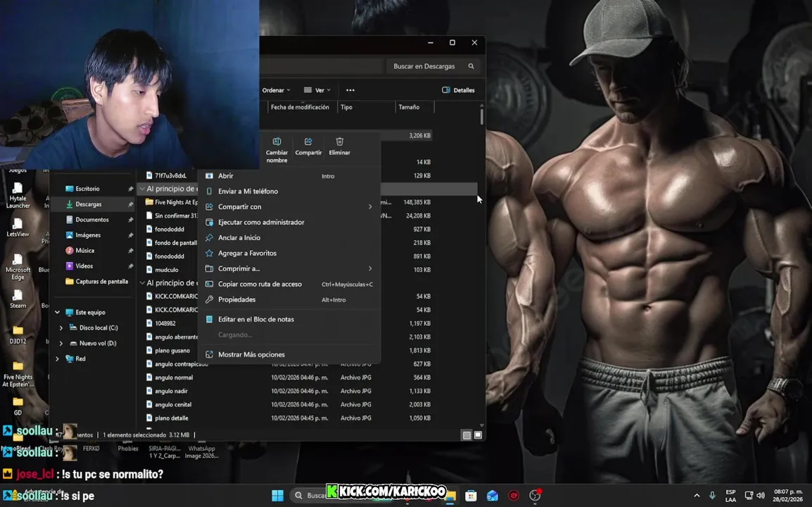Open the Steam desktop shortcut
This screenshot has height=507, width=812.
18,299
